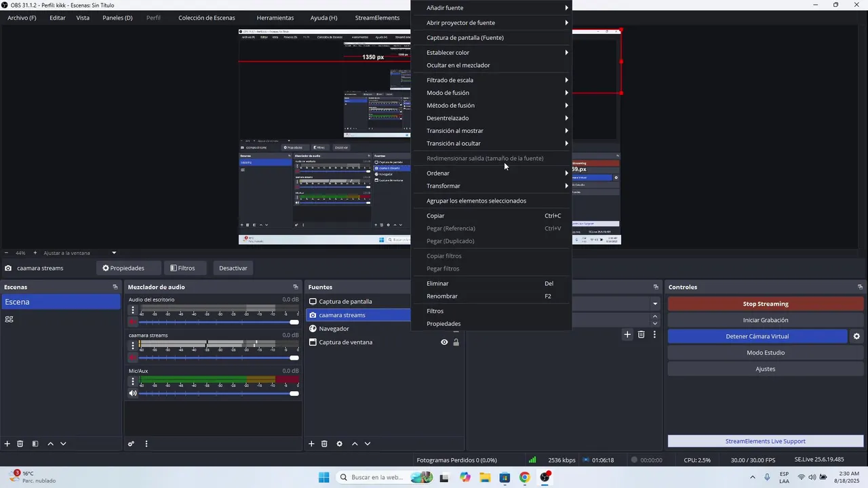The image size is (868, 488).
Task: Open source properties gear in the Fuentes toolbar
Action: point(339,444)
